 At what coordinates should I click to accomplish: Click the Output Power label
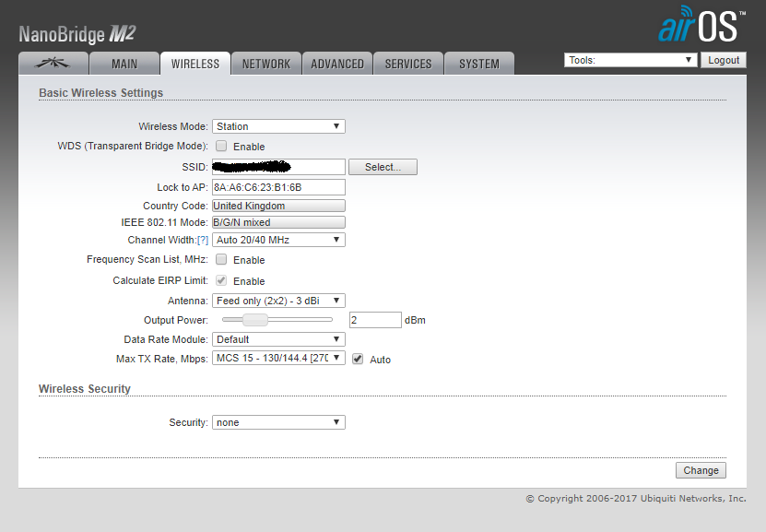(176, 320)
